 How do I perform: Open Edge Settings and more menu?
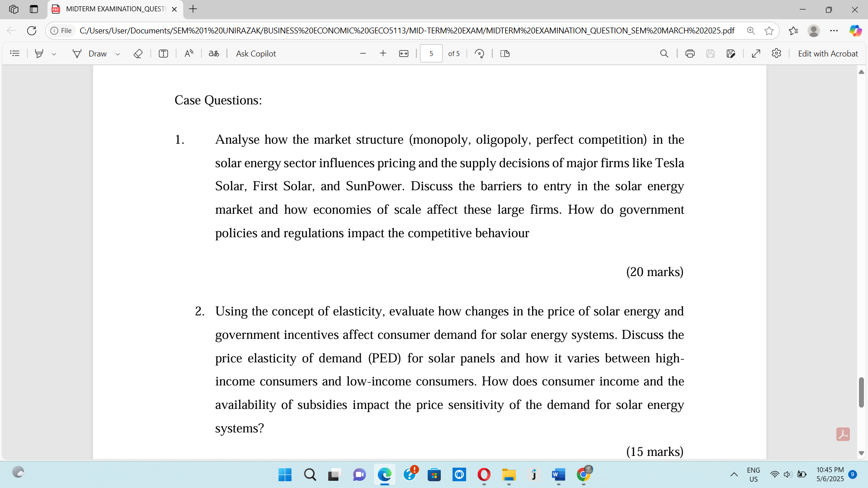pos(834,30)
